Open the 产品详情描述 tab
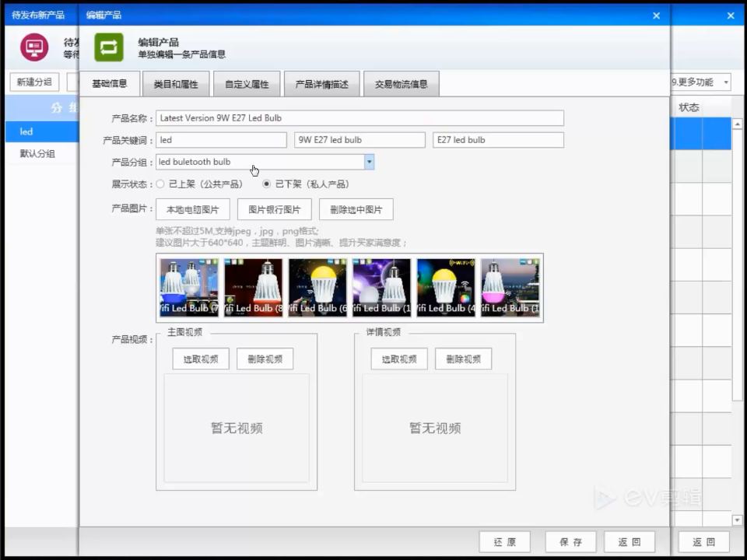The height and width of the screenshot is (560, 747). (x=321, y=84)
